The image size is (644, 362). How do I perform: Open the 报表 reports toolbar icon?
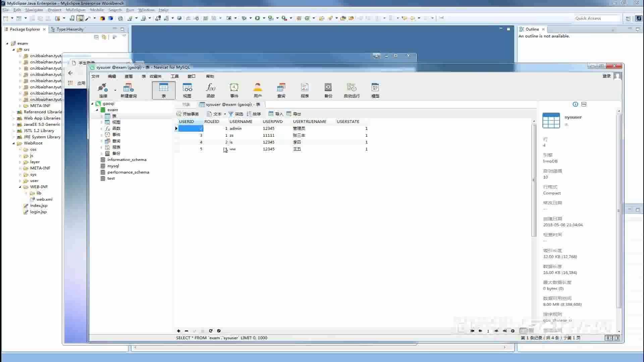click(305, 90)
